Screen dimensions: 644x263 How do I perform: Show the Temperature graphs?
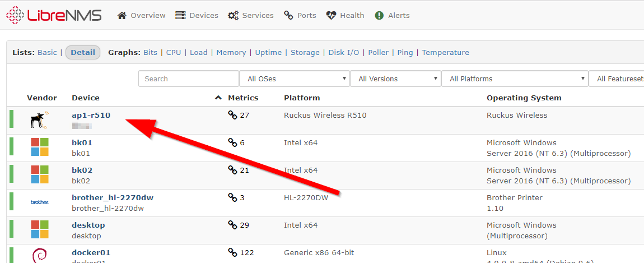pyautogui.click(x=446, y=52)
